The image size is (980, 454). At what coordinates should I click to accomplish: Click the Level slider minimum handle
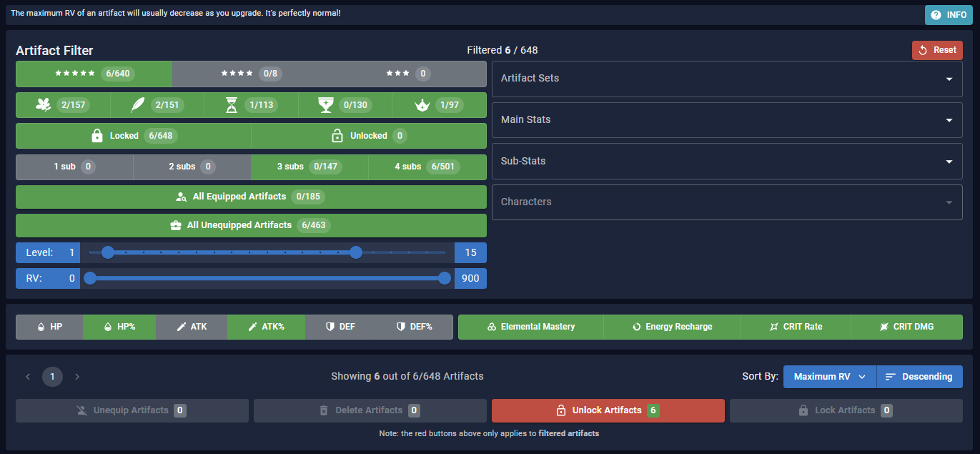tap(108, 252)
